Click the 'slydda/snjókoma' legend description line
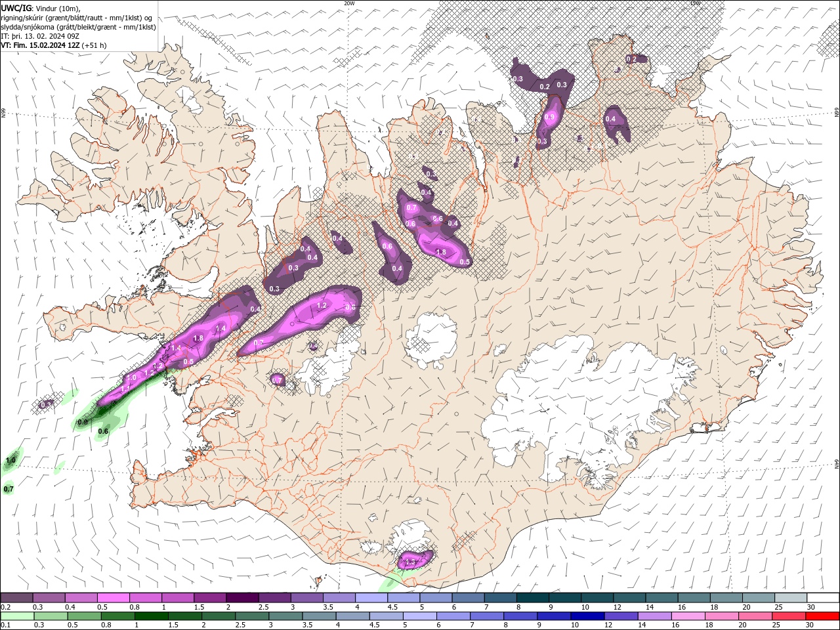This screenshot has height=630, width=840. [x=78, y=27]
